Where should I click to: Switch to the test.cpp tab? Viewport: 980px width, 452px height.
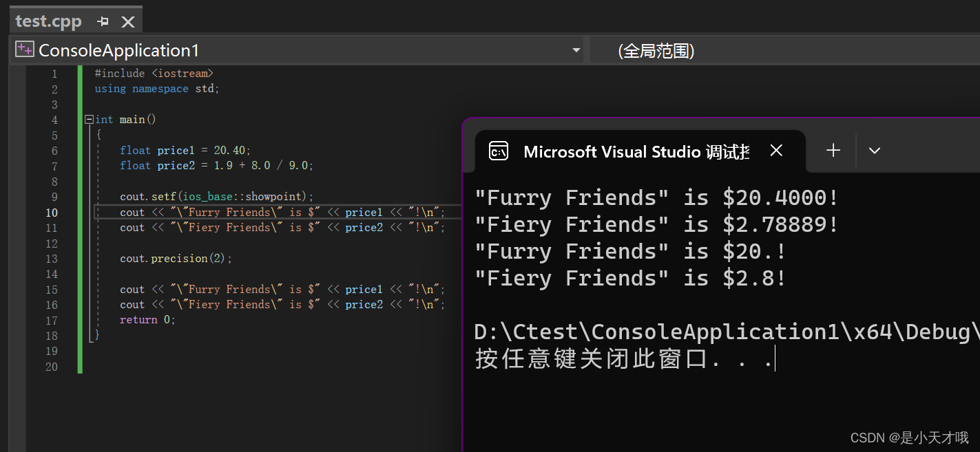coord(48,21)
